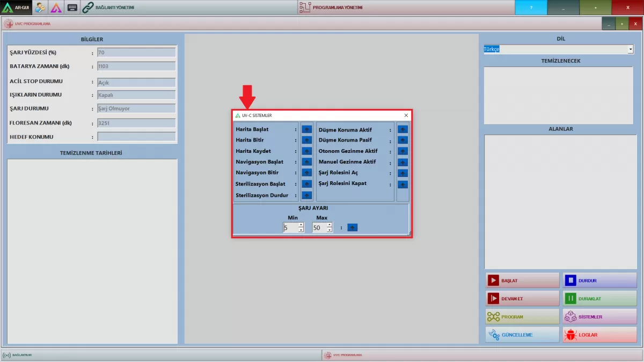Increase the Min charge value spinner

[301, 225]
